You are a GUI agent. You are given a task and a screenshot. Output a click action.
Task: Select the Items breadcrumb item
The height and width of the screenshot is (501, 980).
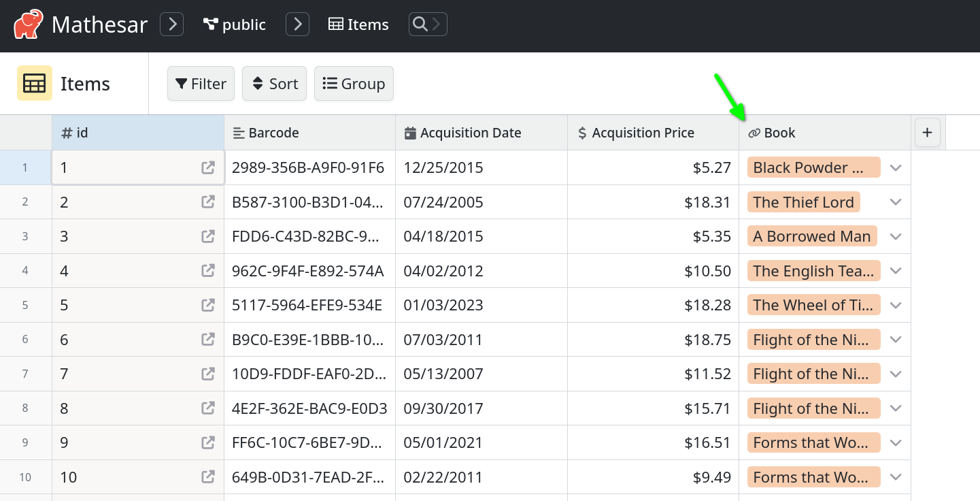pos(358,25)
